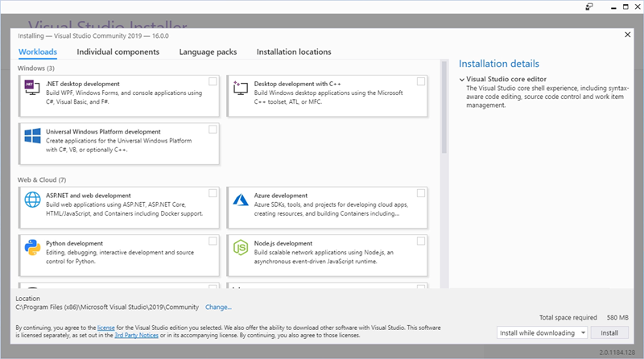Switch to the Individual components tab
The image size is (644, 359).
click(x=118, y=52)
